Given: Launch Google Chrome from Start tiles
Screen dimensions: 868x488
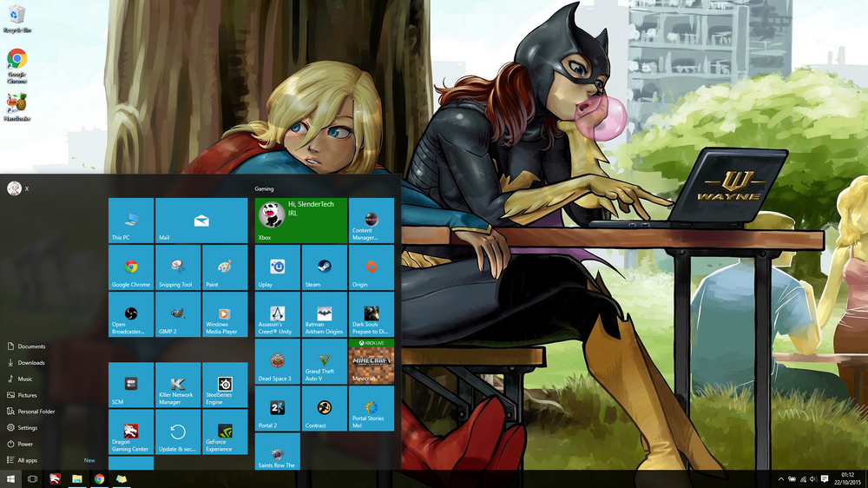Looking at the screenshot, I should [131, 267].
